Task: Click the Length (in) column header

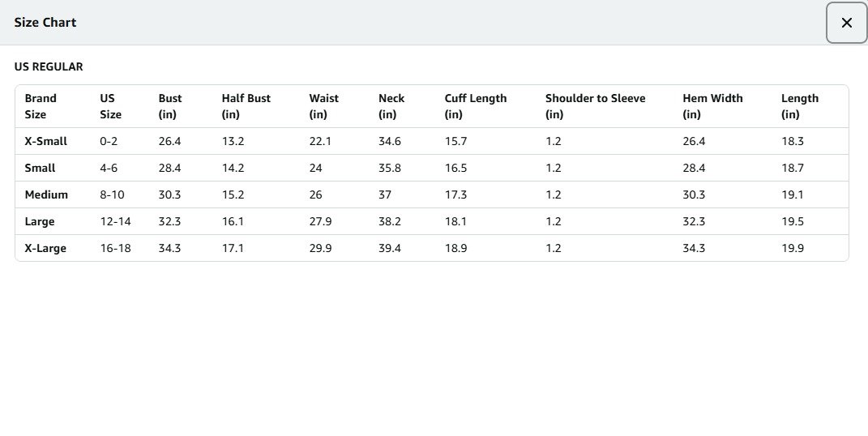Action: point(800,106)
